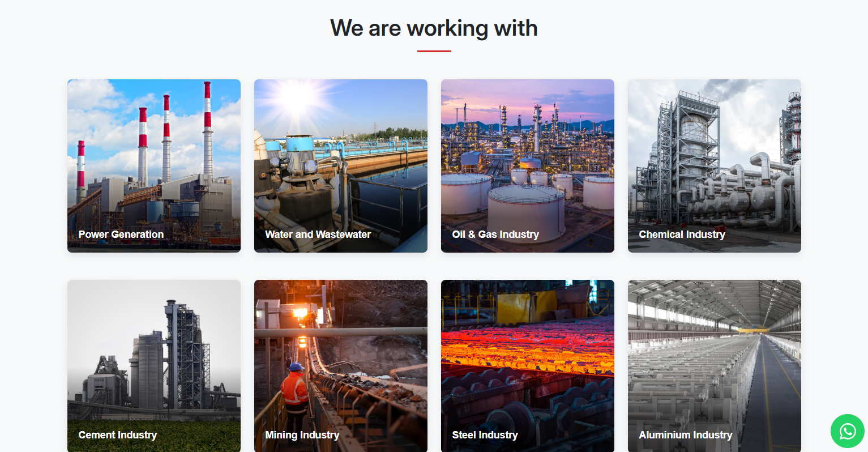Click the Cement Industry caption text
Screen dimensions: 868x452
[x=117, y=435]
